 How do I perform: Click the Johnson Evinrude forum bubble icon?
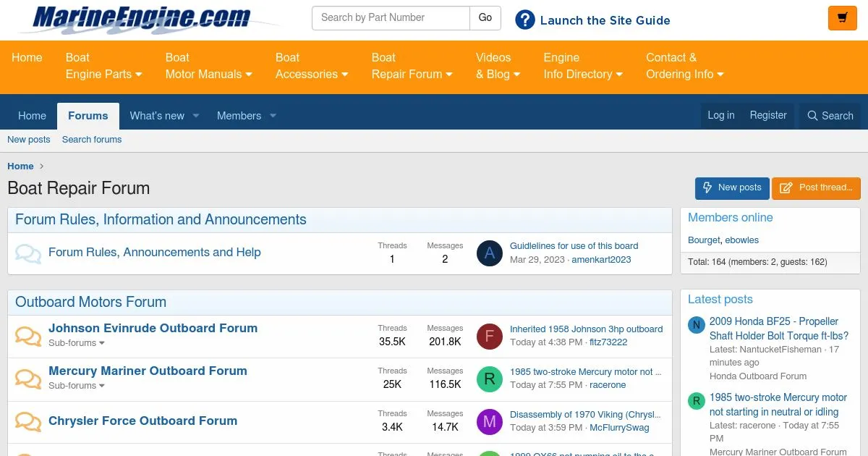[x=28, y=336]
